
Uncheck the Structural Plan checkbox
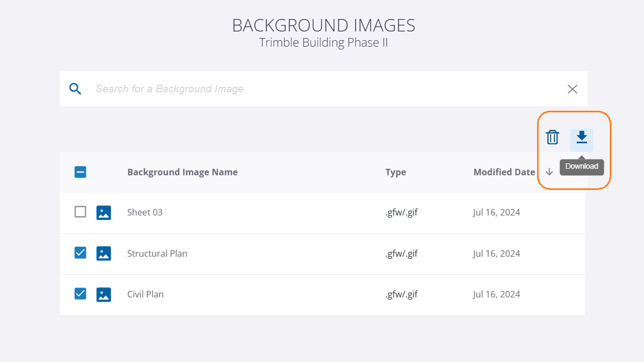coord(80,253)
